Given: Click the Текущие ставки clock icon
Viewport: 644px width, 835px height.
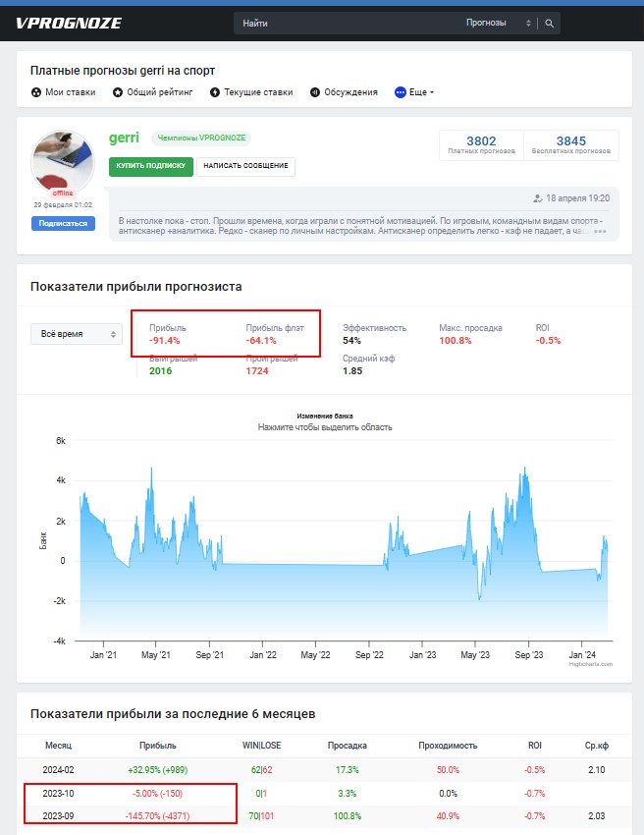Looking at the screenshot, I should tap(215, 92).
